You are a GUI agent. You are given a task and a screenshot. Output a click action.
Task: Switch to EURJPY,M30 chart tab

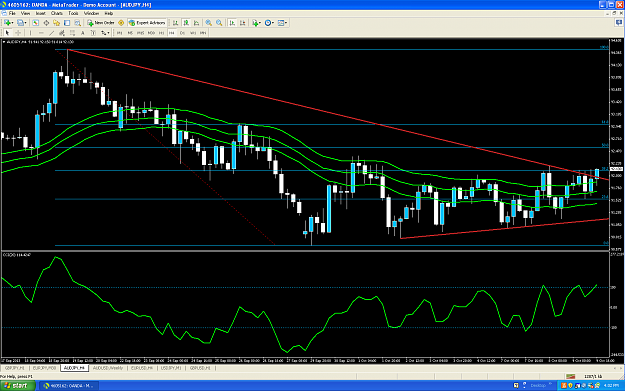pyautogui.click(x=44, y=368)
